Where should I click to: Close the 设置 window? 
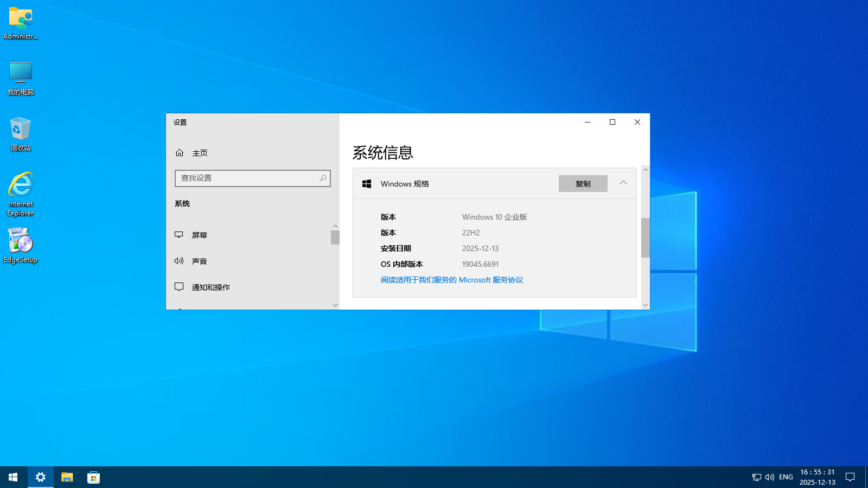click(x=637, y=122)
